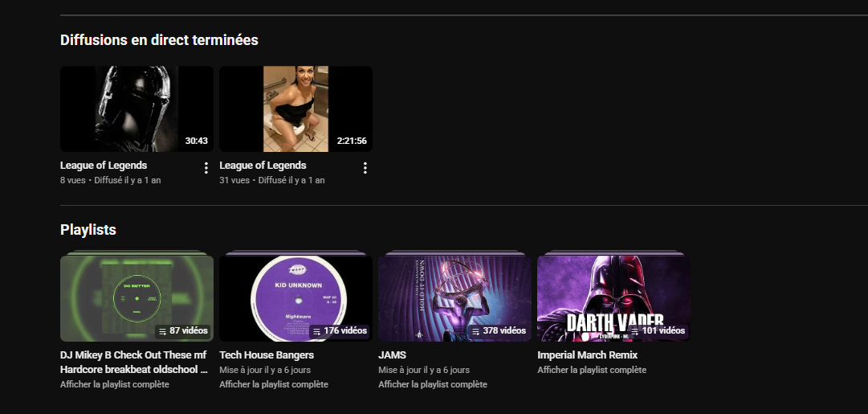Show full playlist under Tech House Bangers
This screenshot has width=868, height=414.
tap(274, 384)
